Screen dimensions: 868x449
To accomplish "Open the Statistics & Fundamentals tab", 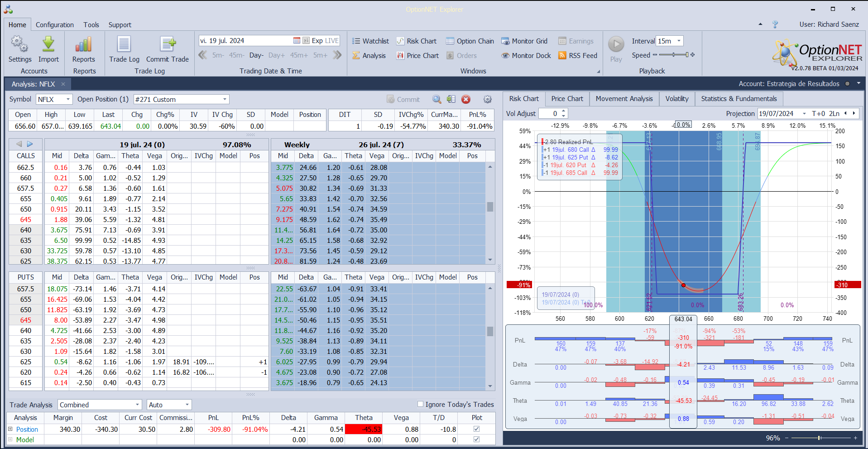I will 739,99.
